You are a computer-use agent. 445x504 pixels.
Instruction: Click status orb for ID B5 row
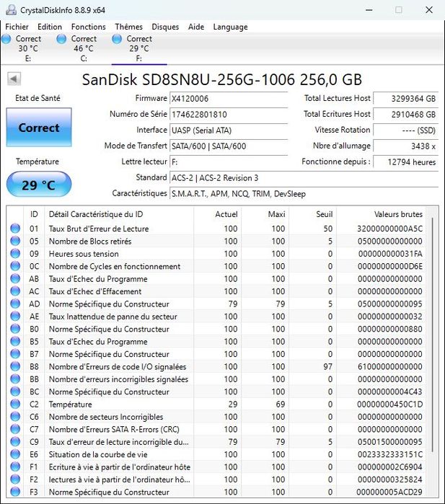[x=15, y=341]
